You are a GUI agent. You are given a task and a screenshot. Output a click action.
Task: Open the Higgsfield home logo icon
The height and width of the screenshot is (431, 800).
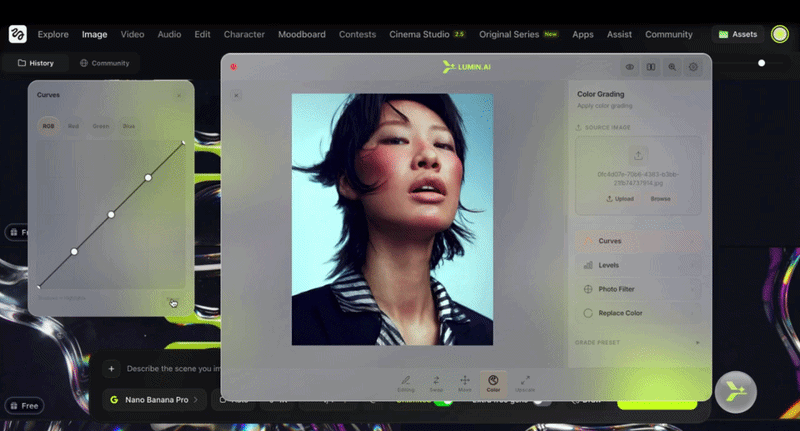17,34
